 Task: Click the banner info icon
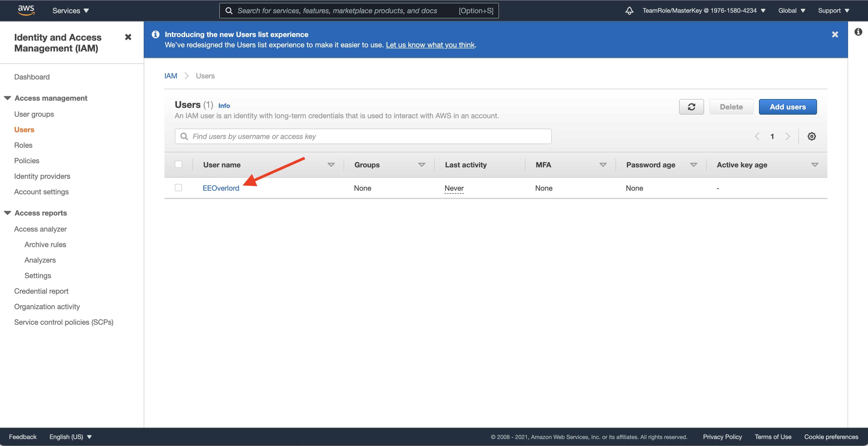155,34
